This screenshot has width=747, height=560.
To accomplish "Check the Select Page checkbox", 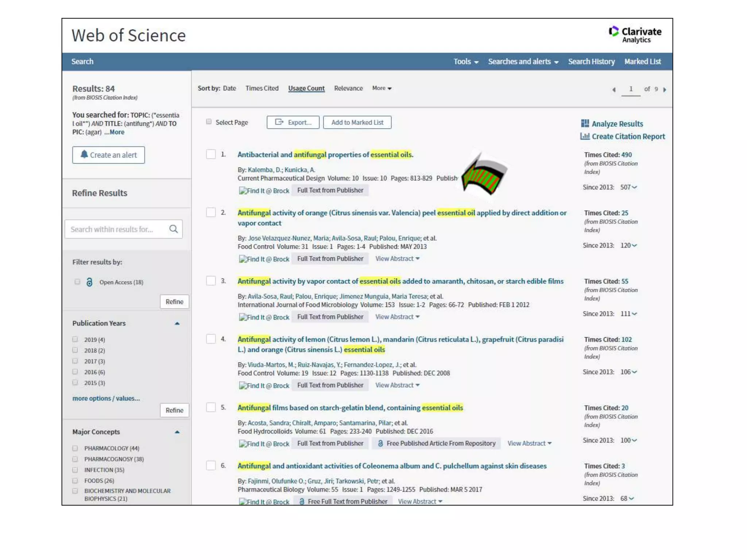I will pyautogui.click(x=209, y=122).
